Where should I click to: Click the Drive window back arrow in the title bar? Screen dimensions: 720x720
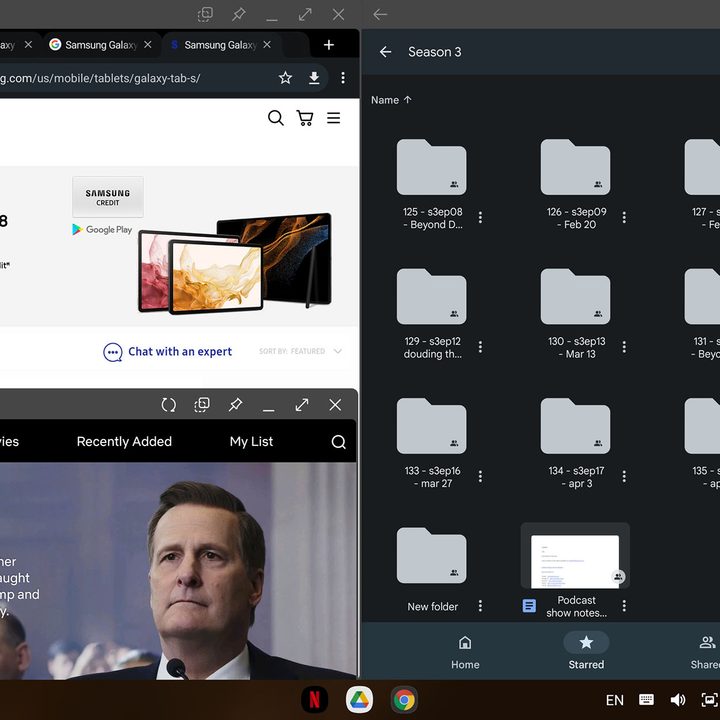click(380, 15)
